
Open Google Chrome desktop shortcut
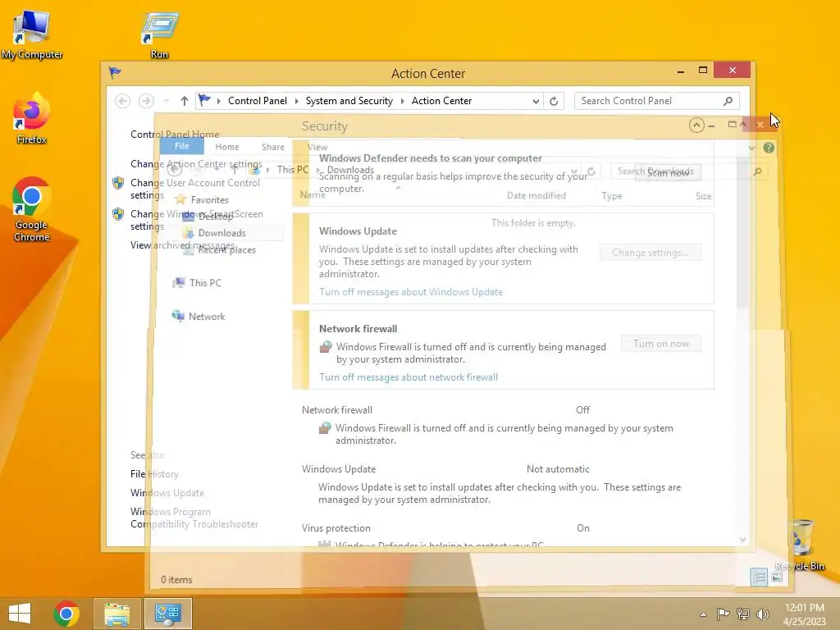click(x=32, y=209)
